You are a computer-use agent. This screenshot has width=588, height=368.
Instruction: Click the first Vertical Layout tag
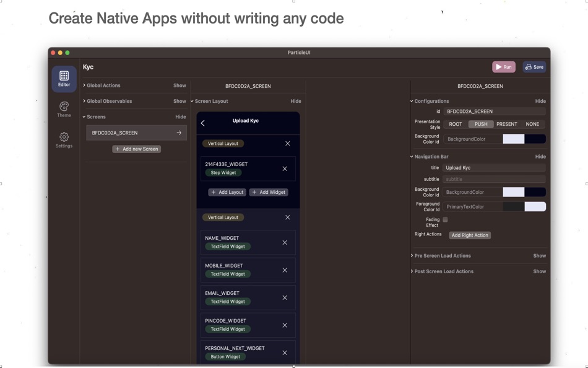point(223,144)
